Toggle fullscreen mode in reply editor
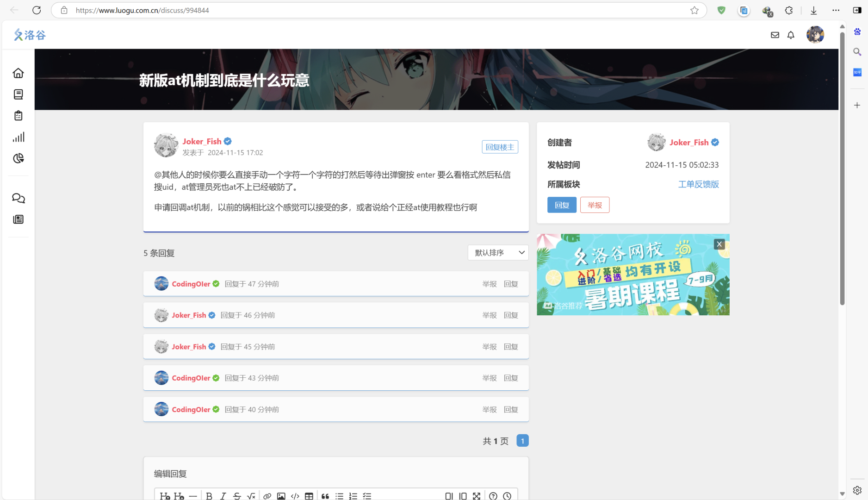 coord(477,496)
